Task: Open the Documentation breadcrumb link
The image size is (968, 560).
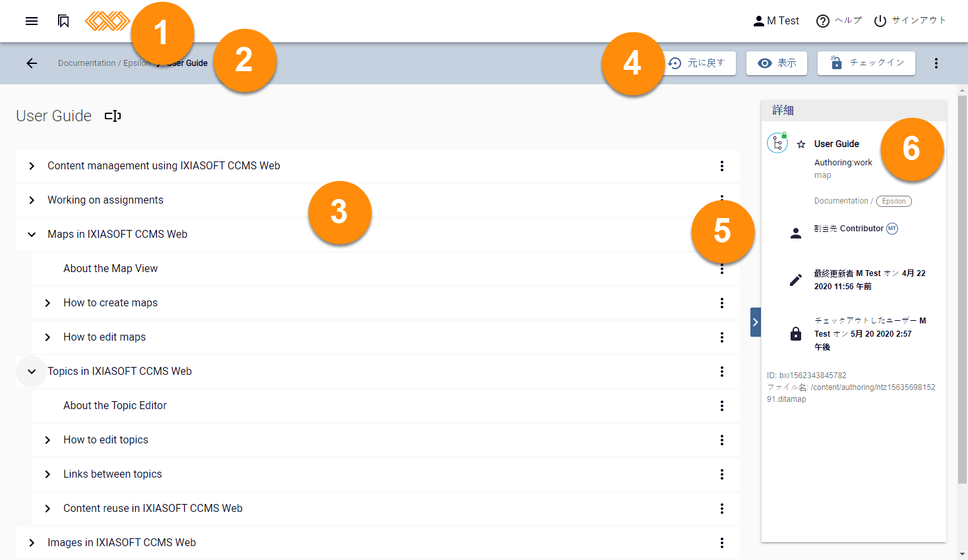Action: (x=86, y=63)
